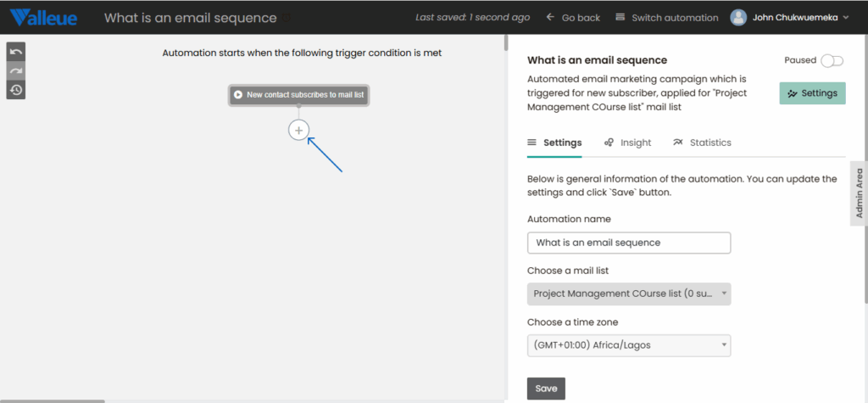
Task: Expand the John Chukwuemeka user menu chevron
Action: (x=845, y=18)
